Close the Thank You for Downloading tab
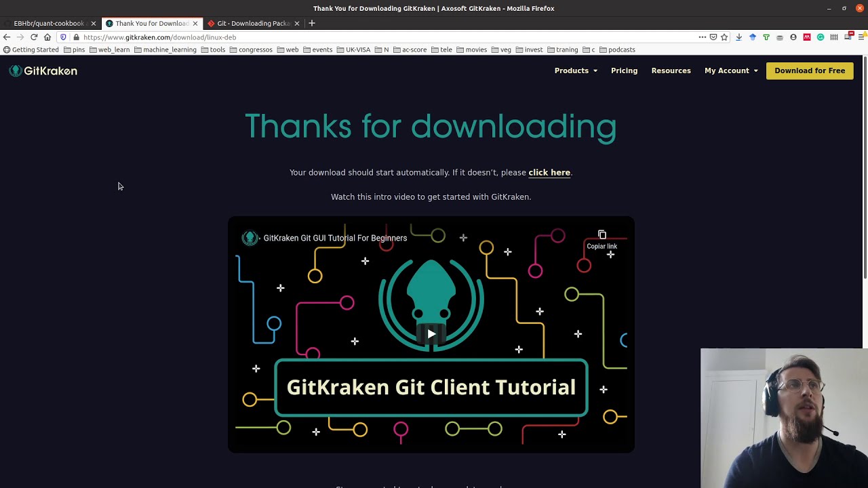868x488 pixels. click(x=195, y=23)
